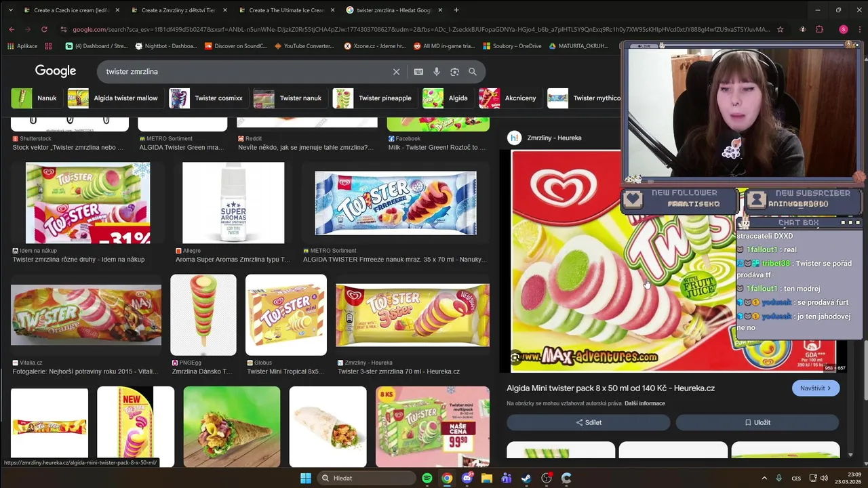Image resolution: width=868 pixels, height=488 pixels.
Task: Click the Sdílet share button
Action: [589, 422]
